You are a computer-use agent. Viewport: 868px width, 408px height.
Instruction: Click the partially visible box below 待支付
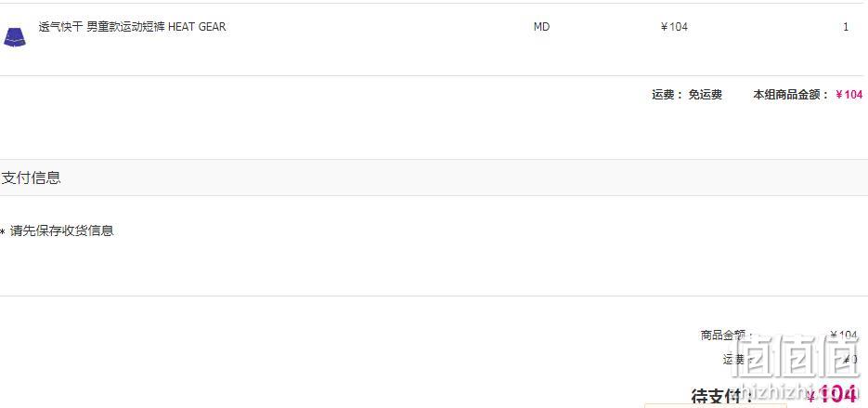click(715, 406)
